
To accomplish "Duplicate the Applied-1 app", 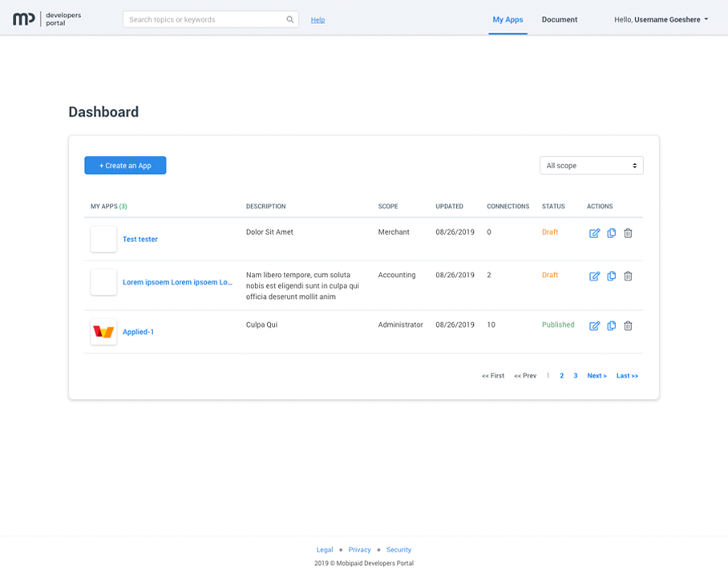I will coord(612,326).
